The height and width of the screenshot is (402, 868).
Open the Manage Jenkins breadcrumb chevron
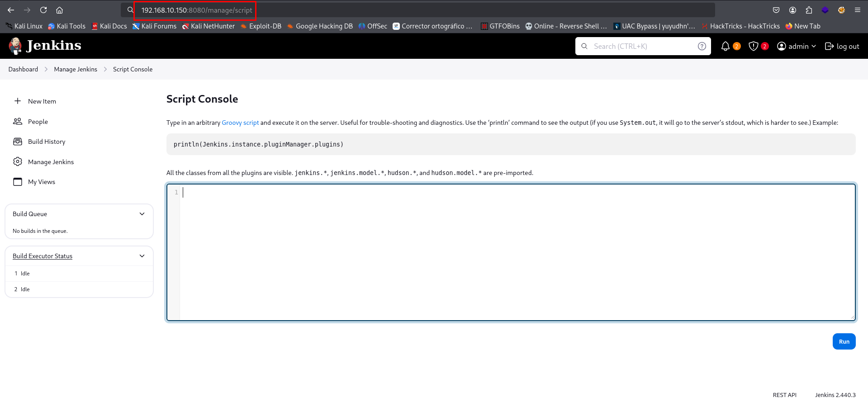coord(105,69)
